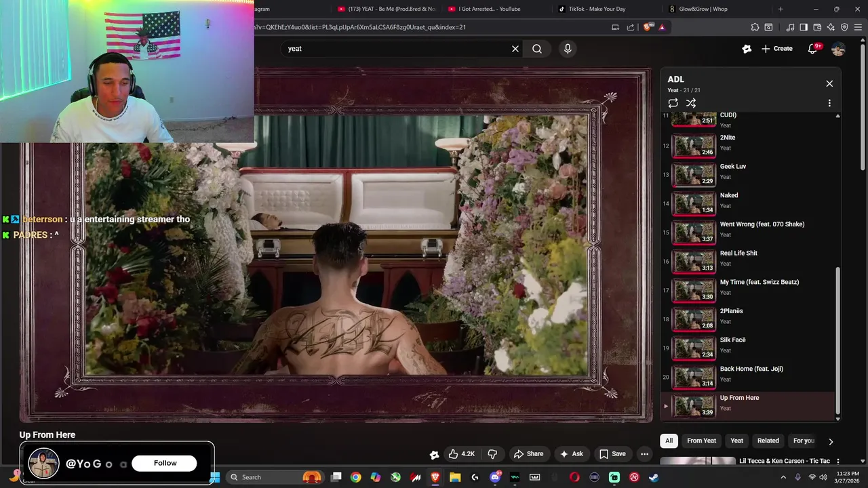Play 2Nite from the playlist
Viewport: 868px width, 488px height.
[x=749, y=145]
